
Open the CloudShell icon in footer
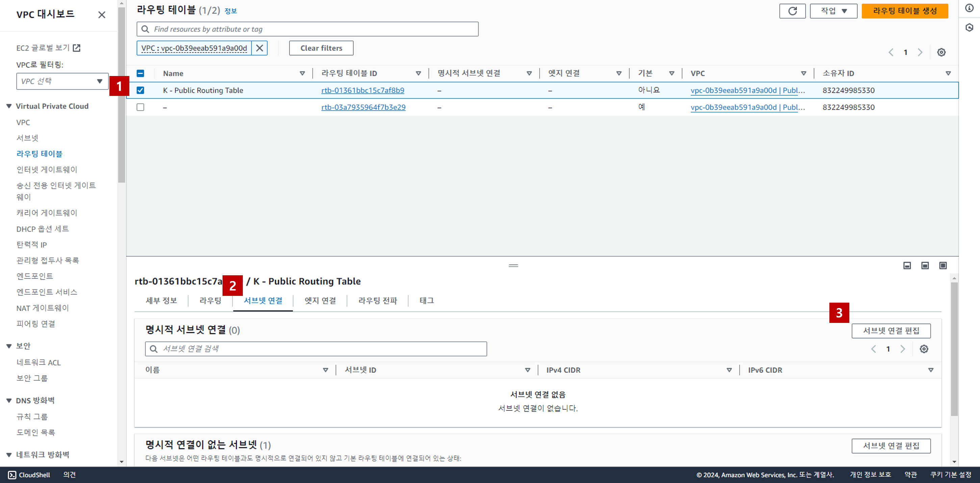coord(12,475)
